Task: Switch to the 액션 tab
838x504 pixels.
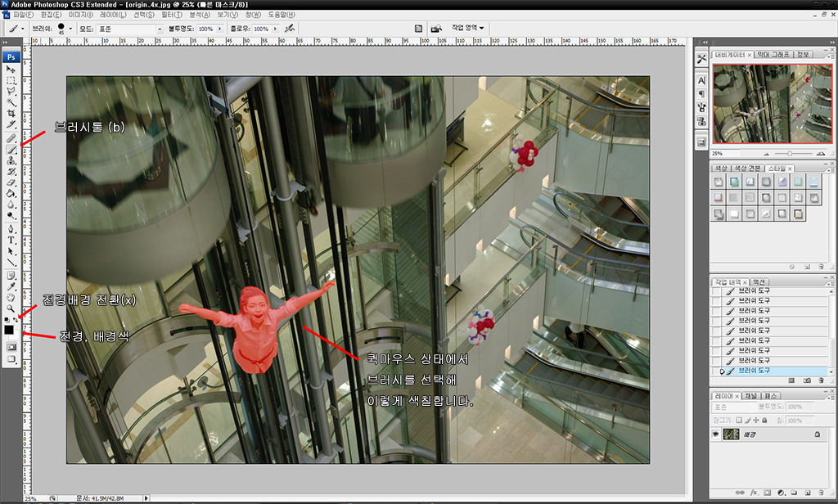Action: 759,281
